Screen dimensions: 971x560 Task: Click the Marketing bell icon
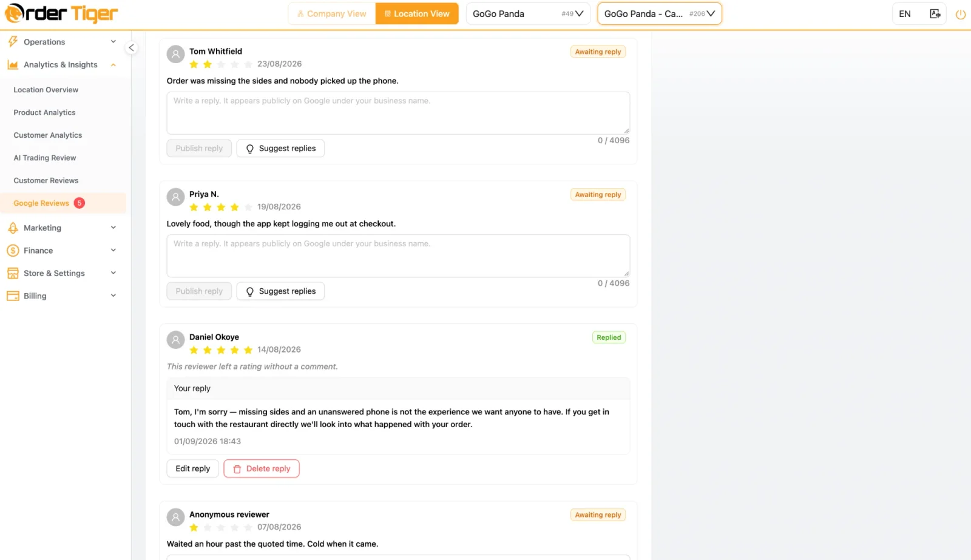[x=13, y=228]
